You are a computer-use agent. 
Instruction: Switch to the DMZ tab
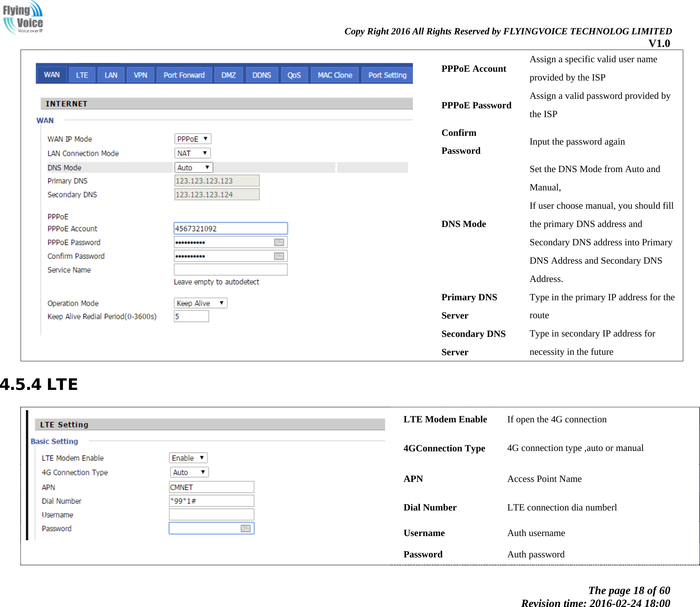pos(228,74)
